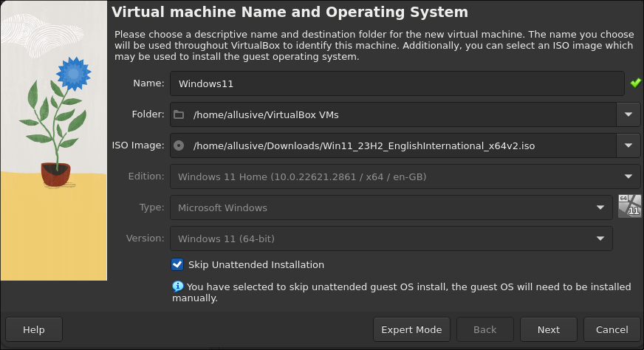Open the Folder dropdown arrow
This screenshot has width=644, height=350.
628,114
